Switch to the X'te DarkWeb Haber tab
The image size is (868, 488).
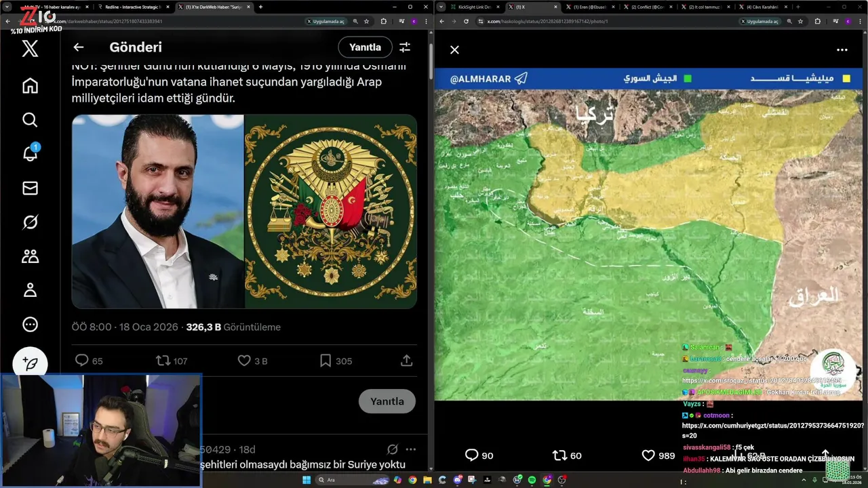click(214, 7)
